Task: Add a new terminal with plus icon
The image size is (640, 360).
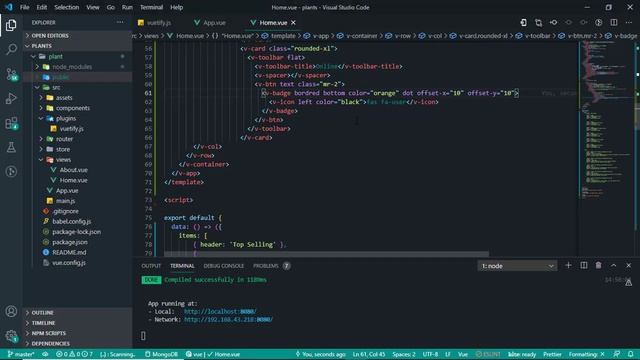Action: pyautogui.click(x=568, y=265)
